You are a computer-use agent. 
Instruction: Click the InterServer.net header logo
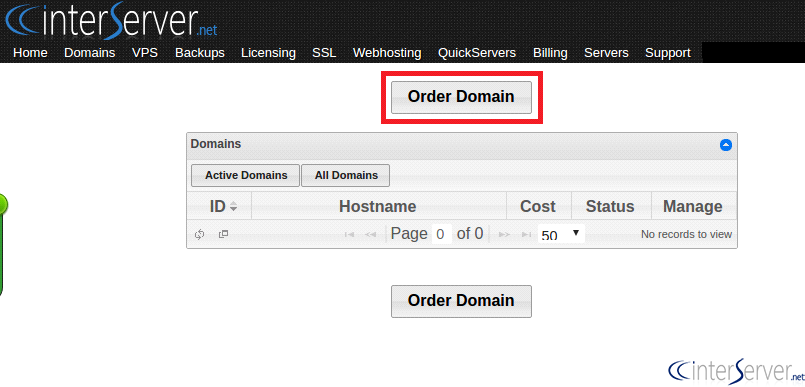click(111, 21)
